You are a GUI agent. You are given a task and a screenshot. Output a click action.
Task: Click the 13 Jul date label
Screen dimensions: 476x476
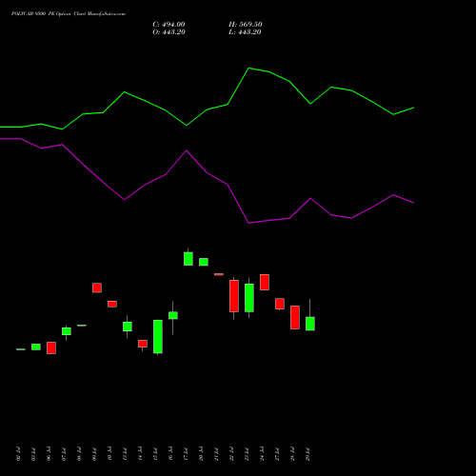pos(125,454)
